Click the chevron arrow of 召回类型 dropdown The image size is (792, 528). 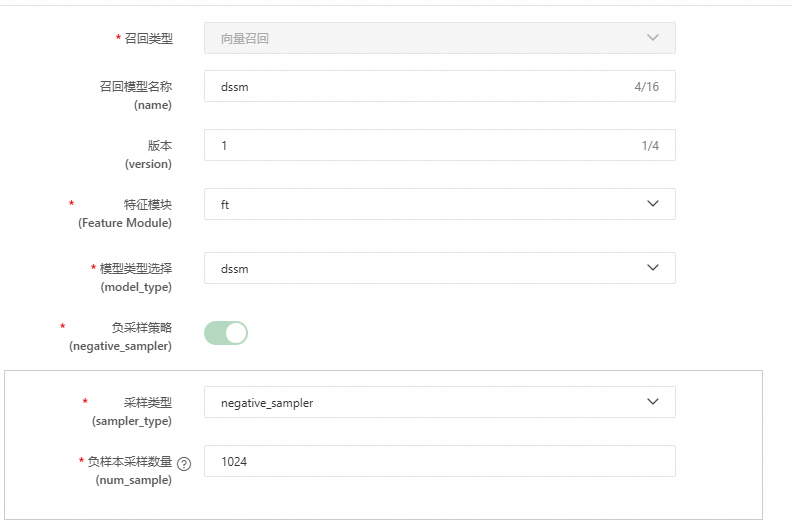[653, 37]
